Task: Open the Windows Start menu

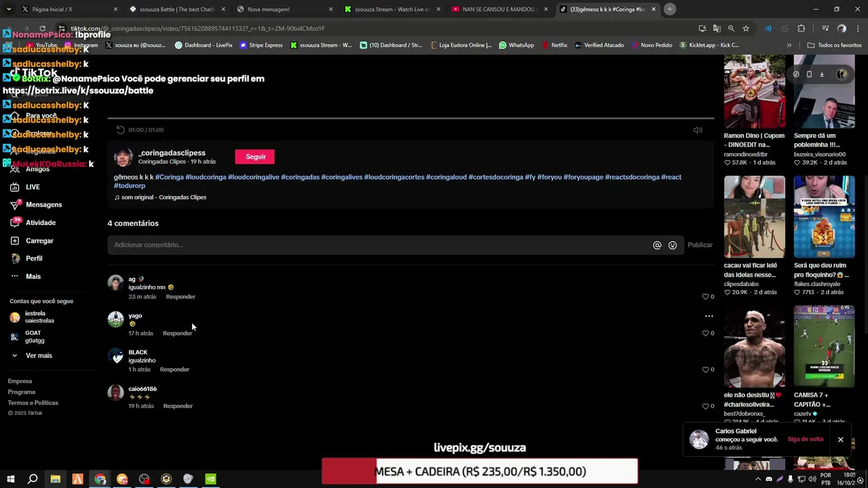Action: pyautogui.click(x=10, y=479)
